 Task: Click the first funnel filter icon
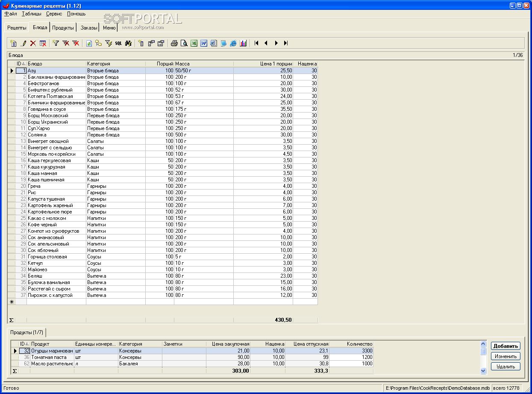56,43
